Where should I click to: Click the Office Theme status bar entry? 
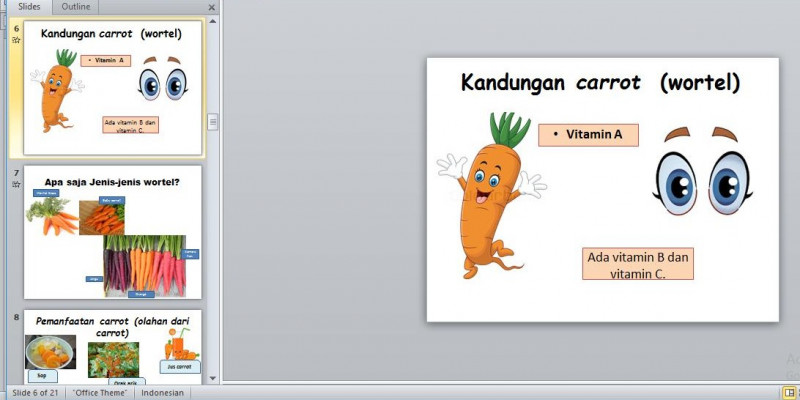99,393
